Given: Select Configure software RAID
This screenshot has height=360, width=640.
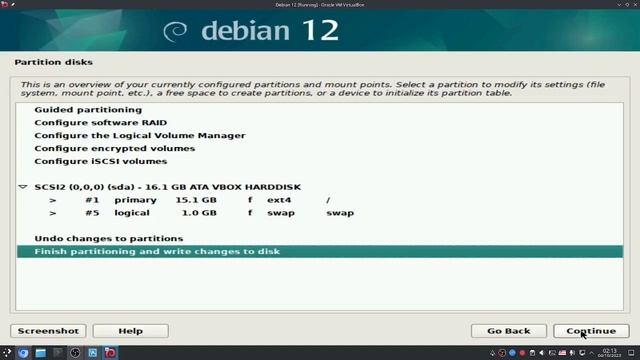Looking at the screenshot, I should (x=100, y=122).
